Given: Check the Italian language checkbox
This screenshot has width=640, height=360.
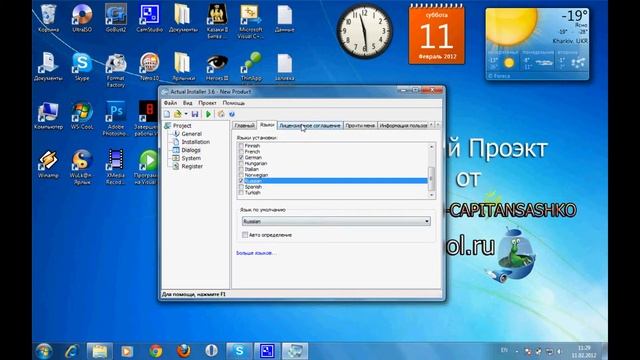Looking at the screenshot, I should point(241,169).
